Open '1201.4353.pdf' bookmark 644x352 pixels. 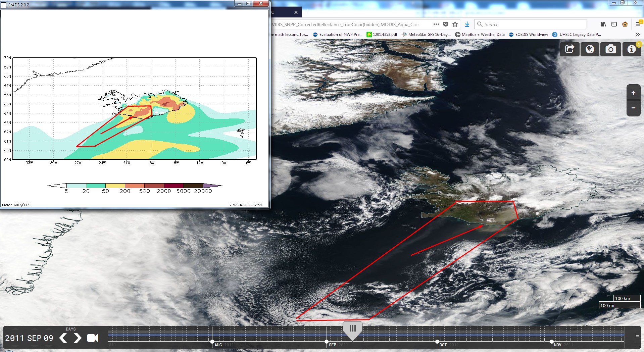[x=382, y=35]
